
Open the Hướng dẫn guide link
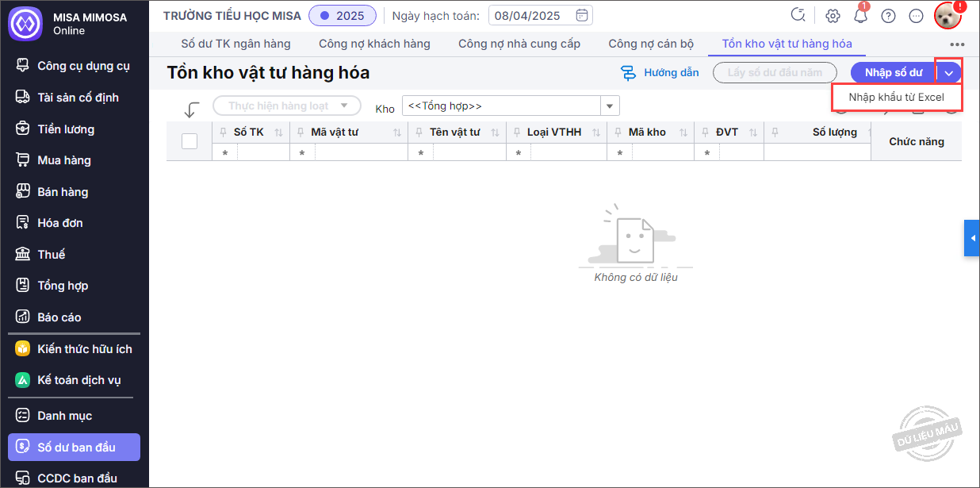tap(660, 73)
